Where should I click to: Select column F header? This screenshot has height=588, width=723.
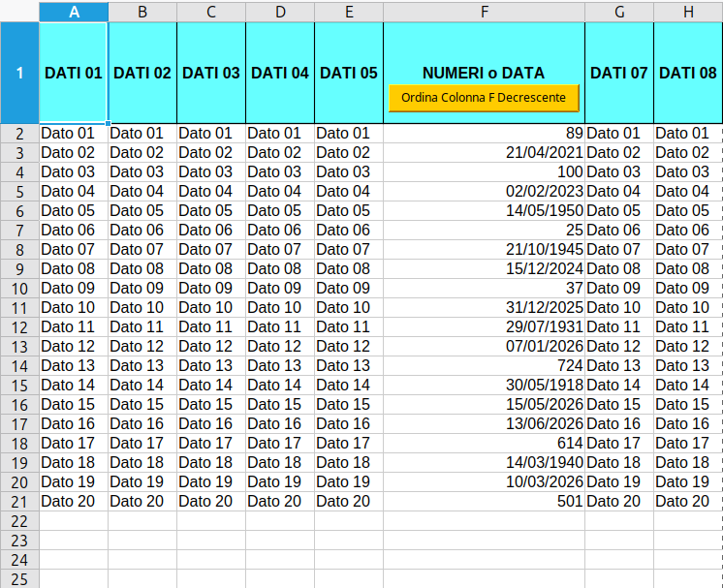485,12
